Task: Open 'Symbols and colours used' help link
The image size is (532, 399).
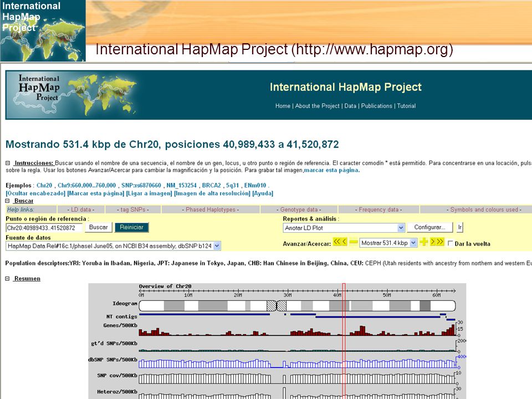Action: pyautogui.click(x=484, y=209)
